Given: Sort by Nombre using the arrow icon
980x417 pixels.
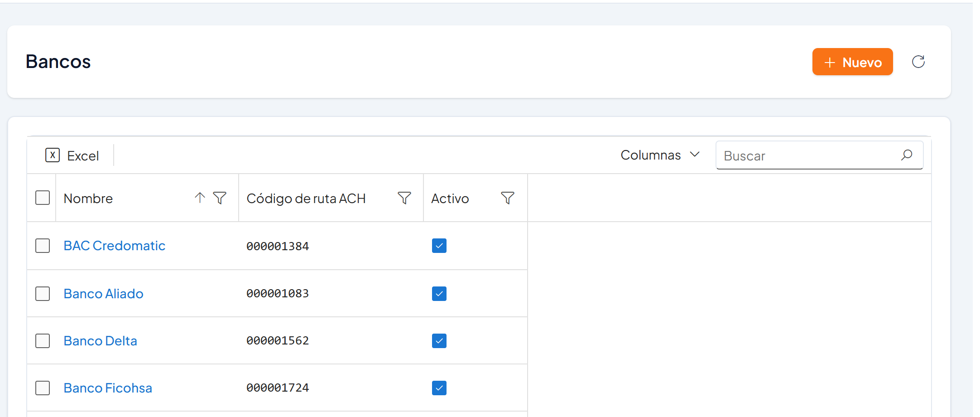Looking at the screenshot, I should [200, 198].
